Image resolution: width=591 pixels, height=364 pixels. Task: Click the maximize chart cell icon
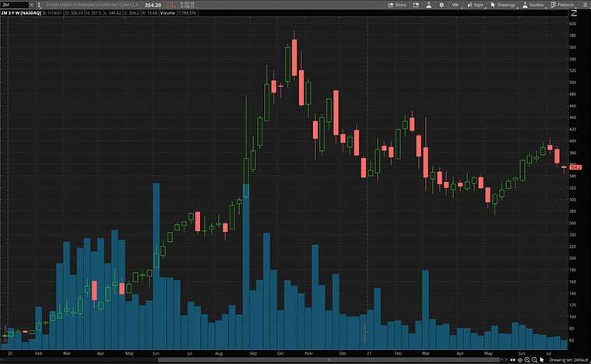click(x=574, y=13)
